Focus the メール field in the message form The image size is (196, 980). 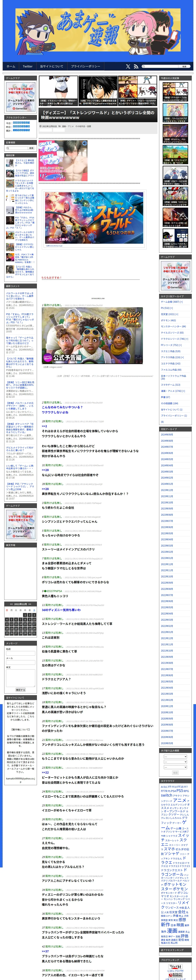(x=21, y=662)
